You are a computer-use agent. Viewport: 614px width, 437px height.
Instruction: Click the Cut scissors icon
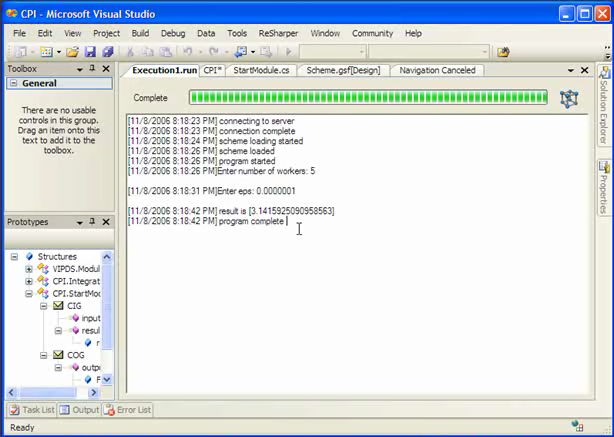coord(130,52)
